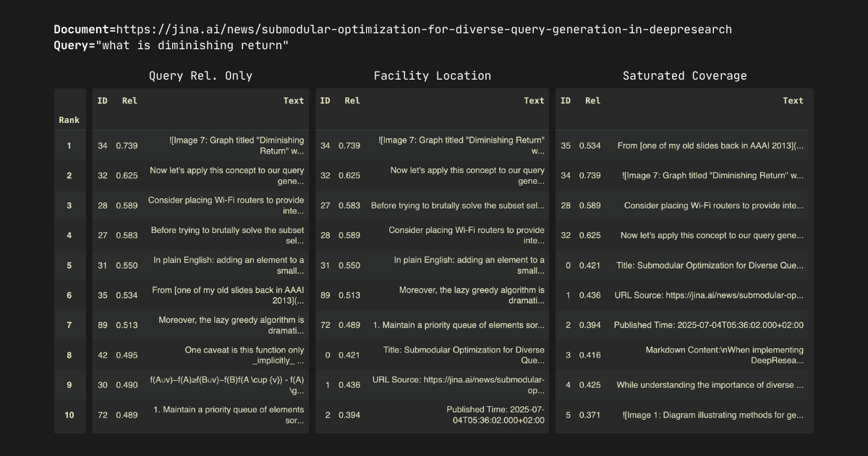
Task: Click the "Rank" column header
Action: pos(69,119)
